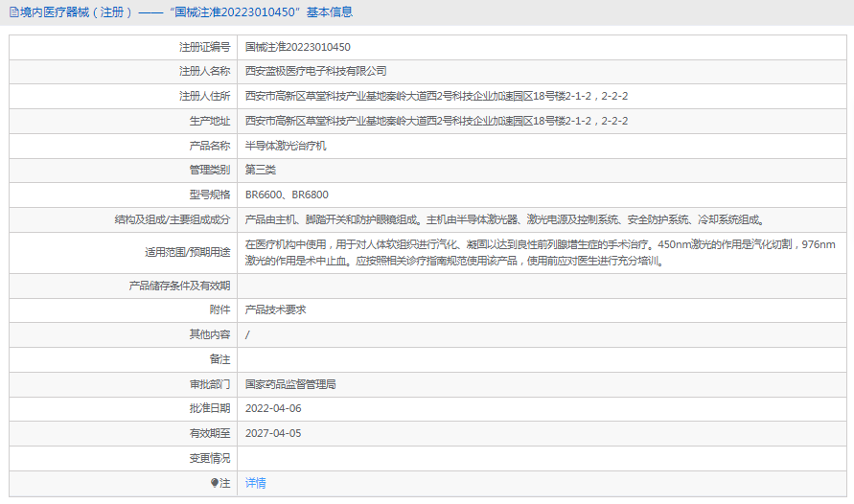Select registrant name 西安蓝极医疗电子科技有限公司
This screenshot has width=854, height=504.
pos(316,71)
